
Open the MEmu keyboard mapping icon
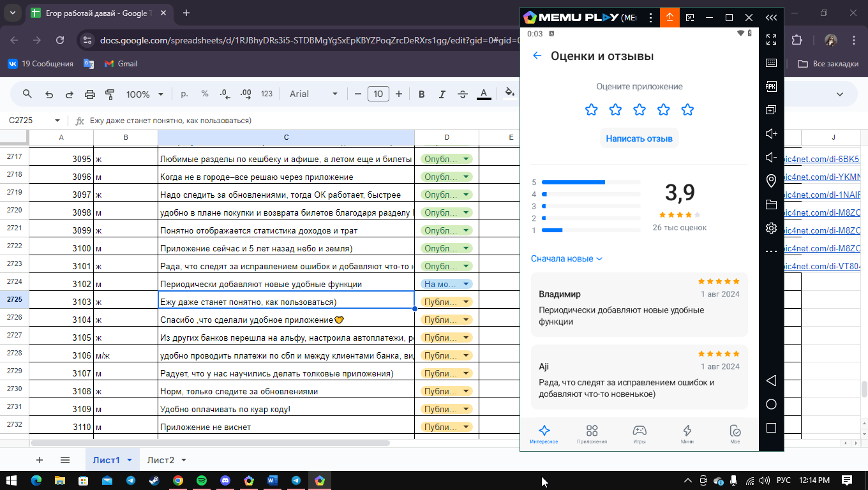[771, 63]
